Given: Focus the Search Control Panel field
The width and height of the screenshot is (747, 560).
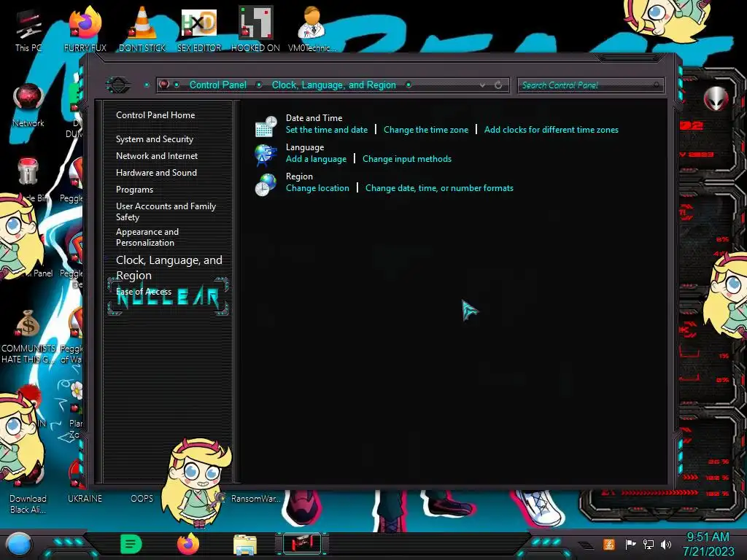Looking at the screenshot, I should pyautogui.click(x=590, y=85).
